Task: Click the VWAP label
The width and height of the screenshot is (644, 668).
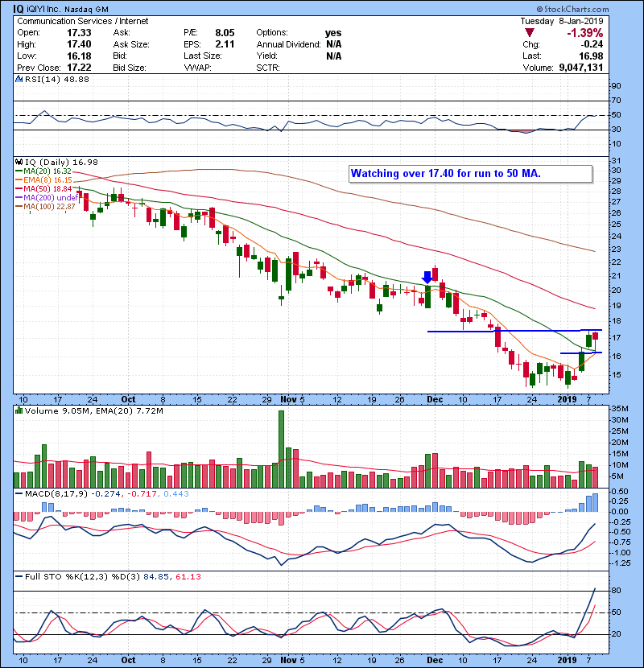Action: pyautogui.click(x=197, y=68)
